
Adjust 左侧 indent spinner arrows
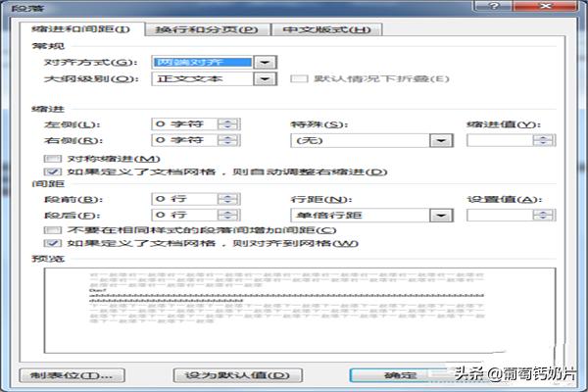coord(228,124)
